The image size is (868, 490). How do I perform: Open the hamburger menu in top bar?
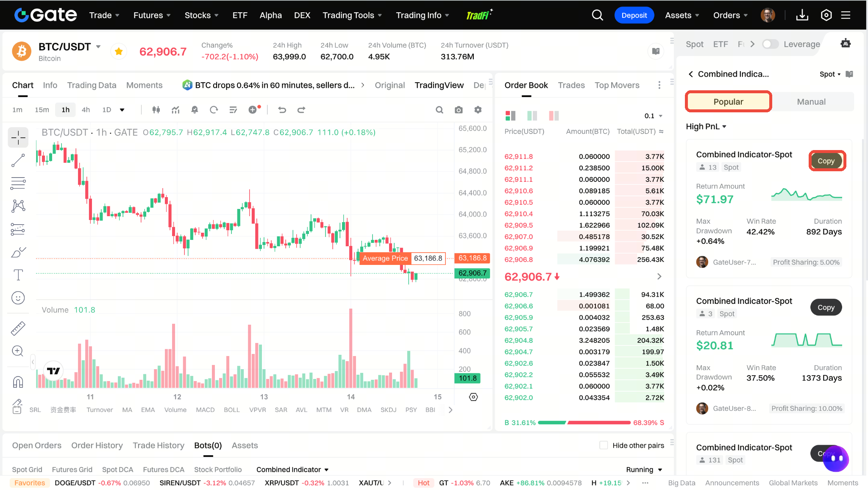pyautogui.click(x=846, y=15)
